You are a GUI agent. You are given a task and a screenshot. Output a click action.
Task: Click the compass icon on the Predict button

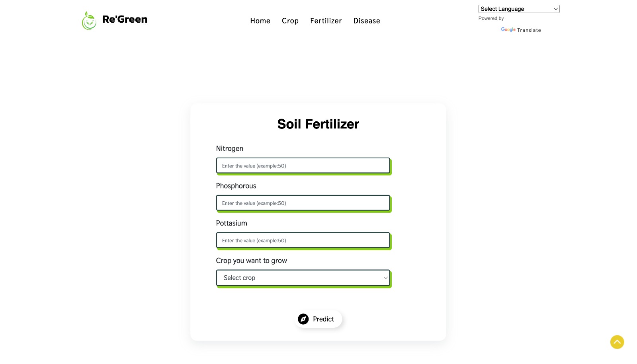(x=303, y=319)
